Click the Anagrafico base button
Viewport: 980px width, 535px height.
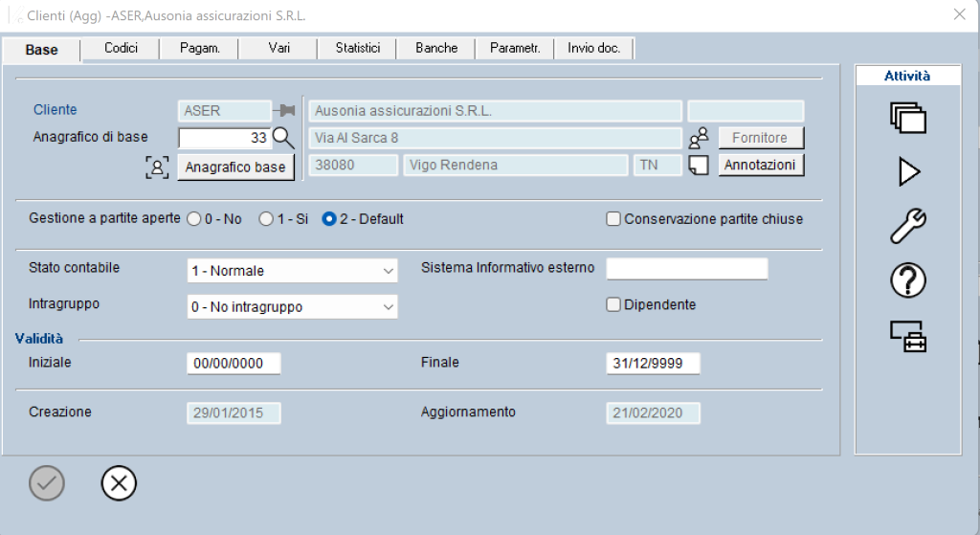[x=235, y=167]
